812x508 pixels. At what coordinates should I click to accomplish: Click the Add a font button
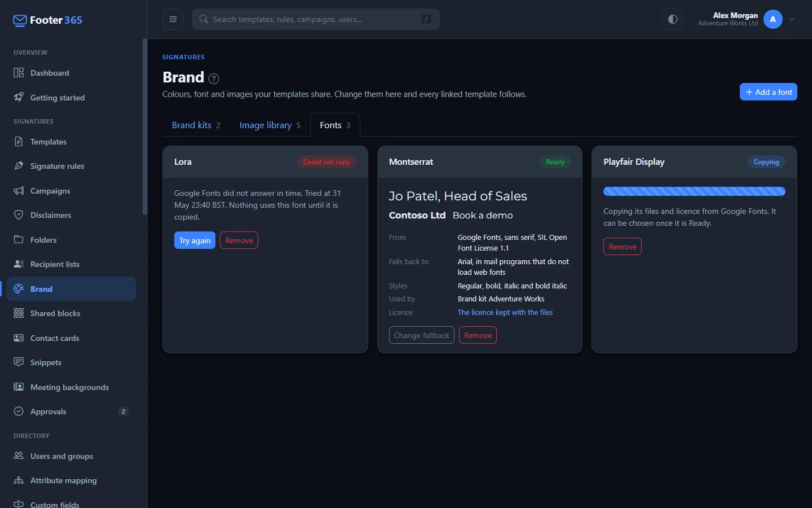[x=768, y=92]
